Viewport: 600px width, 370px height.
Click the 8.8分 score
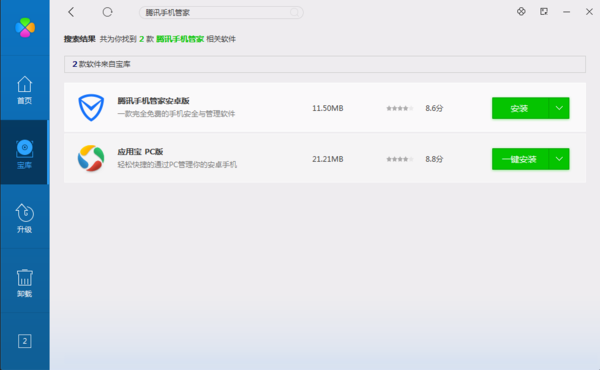pos(434,159)
